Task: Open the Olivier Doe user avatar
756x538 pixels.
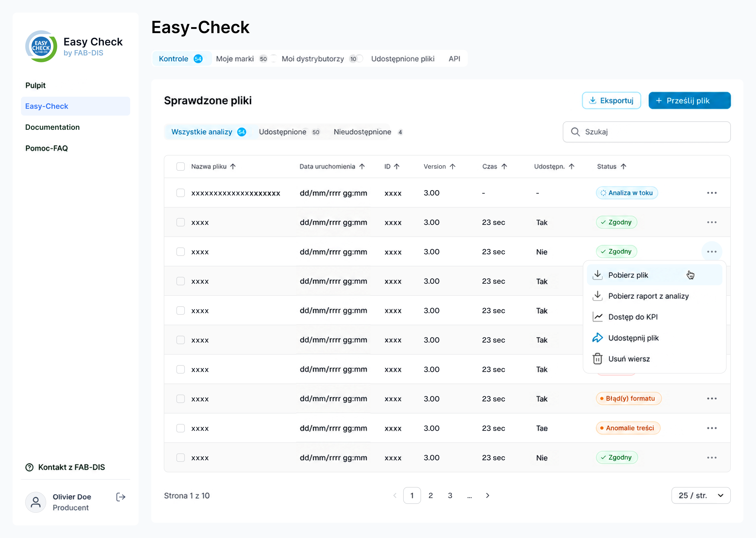Action: pyautogui.click(x=36, y=502)
